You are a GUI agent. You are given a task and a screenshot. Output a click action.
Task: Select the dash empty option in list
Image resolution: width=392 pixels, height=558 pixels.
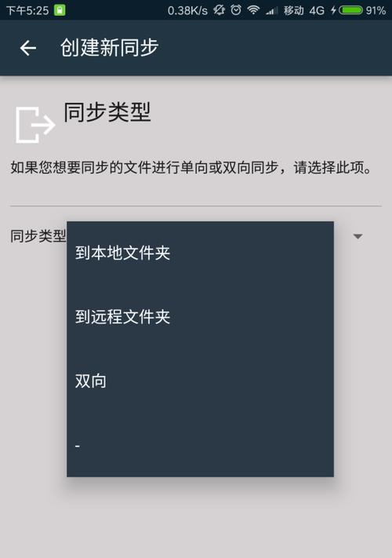tap(200, 445)
